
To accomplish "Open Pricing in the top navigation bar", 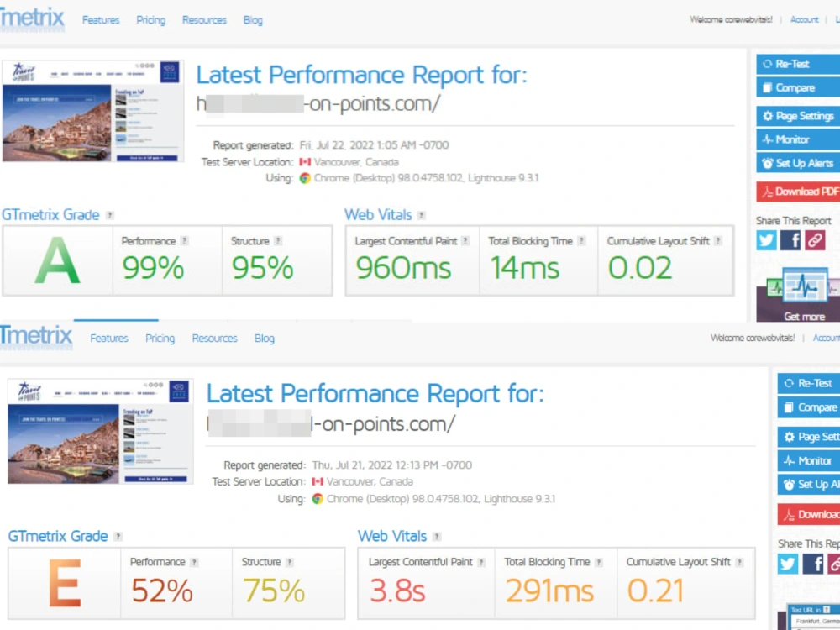I will 150,20.
